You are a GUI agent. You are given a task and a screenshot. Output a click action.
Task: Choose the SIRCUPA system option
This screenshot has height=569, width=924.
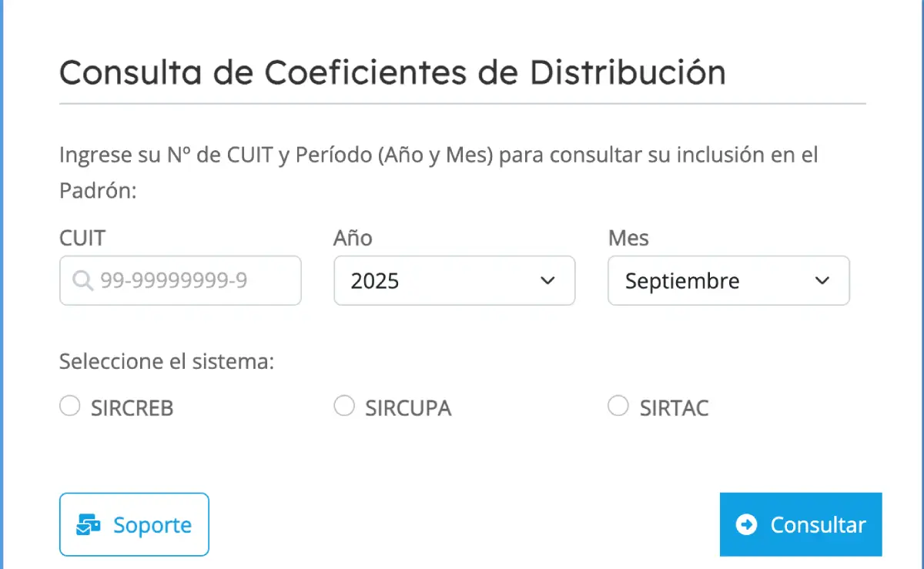(344, 406)
